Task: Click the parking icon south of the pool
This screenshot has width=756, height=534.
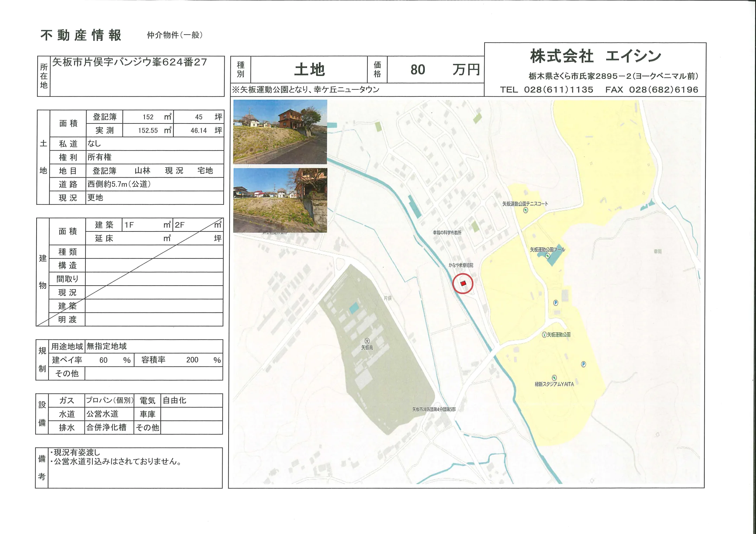Action: click(556, 303)
